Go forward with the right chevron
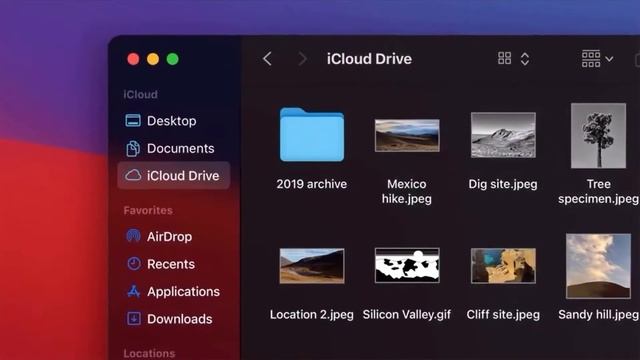Image resolution: width=640 pixels, height=360 pixels. pyautogui.click(x=302, y=59)
